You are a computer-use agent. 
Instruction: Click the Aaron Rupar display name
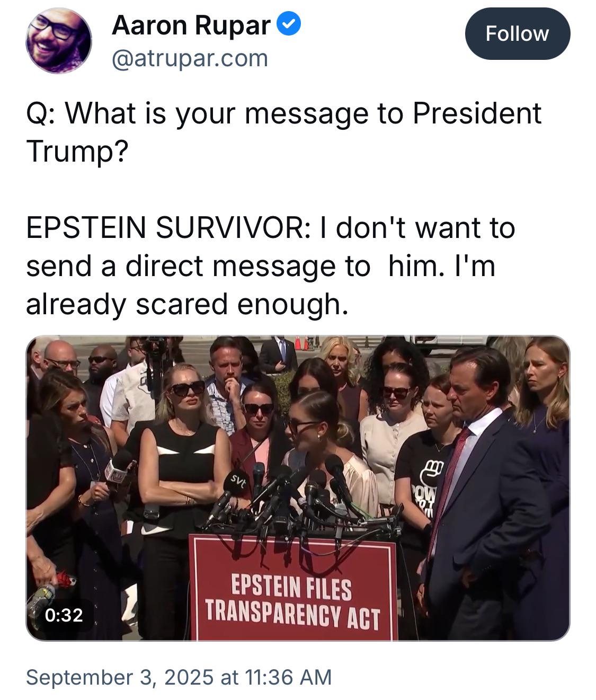point(191,25)
